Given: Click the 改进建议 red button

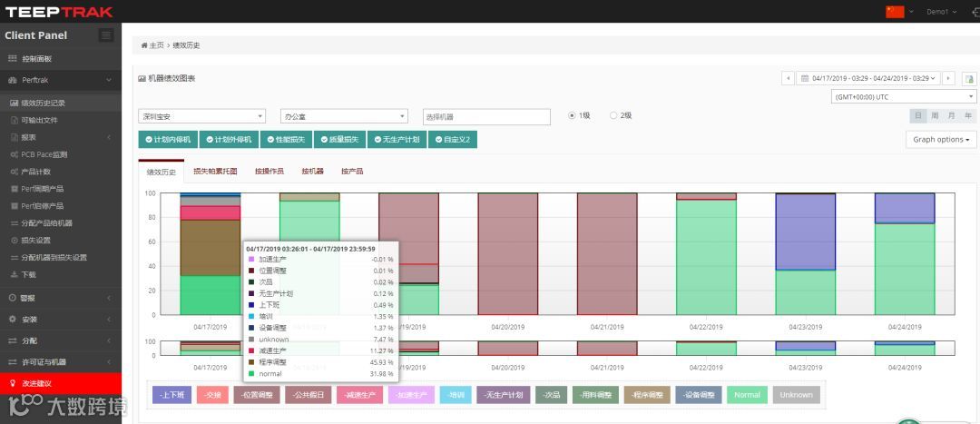Looking at the screenshot, I should click(x=61, y=383).
